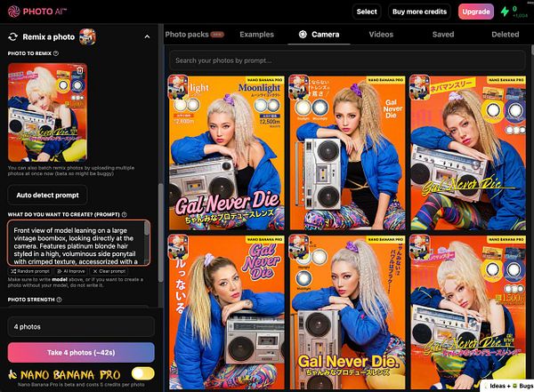This screenshot has width=534, height=392.
Task: Switch to Videos tab
Action: coord(381,35)
